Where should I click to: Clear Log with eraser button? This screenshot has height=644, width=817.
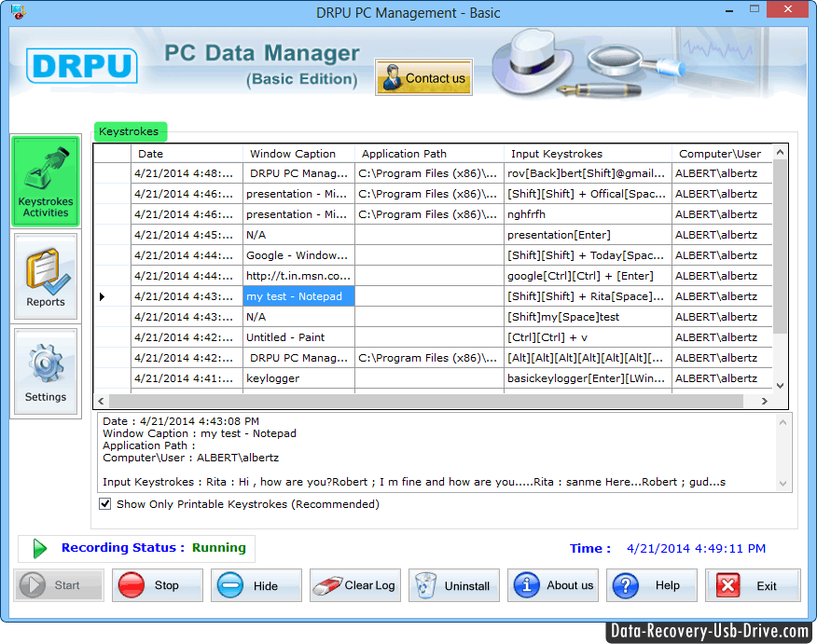tap(355, 585)
